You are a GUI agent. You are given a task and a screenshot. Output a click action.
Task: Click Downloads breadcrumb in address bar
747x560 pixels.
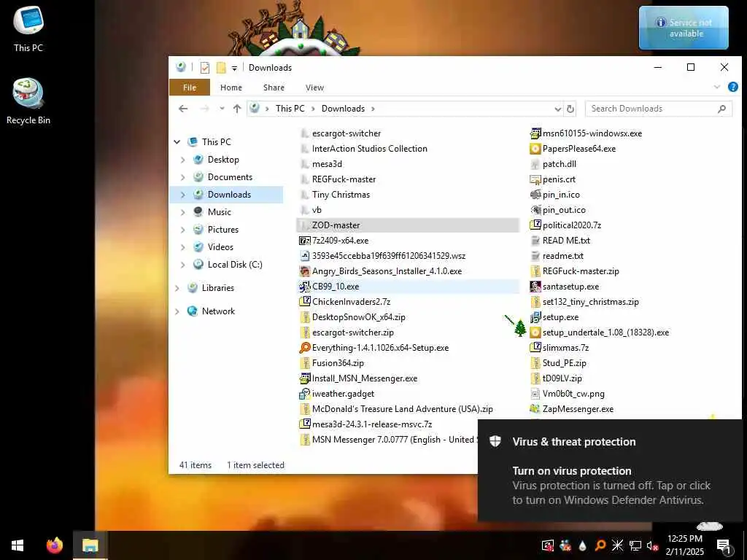coord(343,109)
